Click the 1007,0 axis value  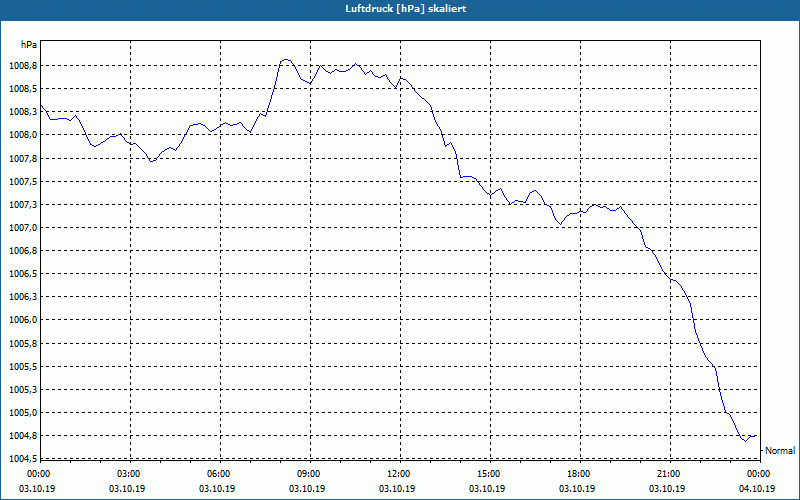coord(23,228)
